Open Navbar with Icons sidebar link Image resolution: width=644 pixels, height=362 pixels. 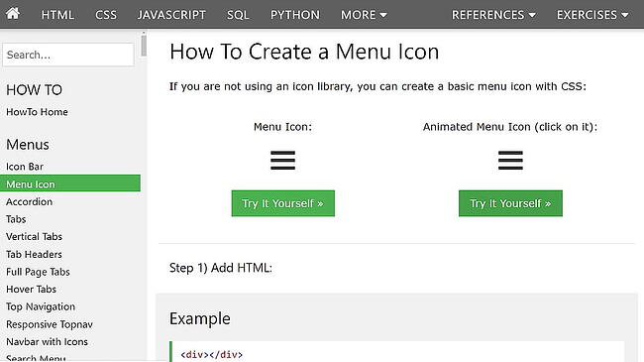pos(47,342)
